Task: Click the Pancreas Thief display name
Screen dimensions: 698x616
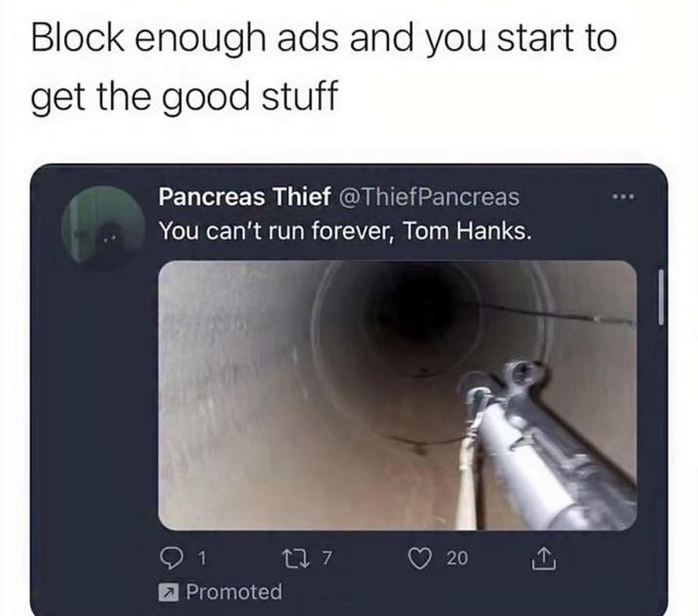Action: pyautogui.click(x=245, y=196)
